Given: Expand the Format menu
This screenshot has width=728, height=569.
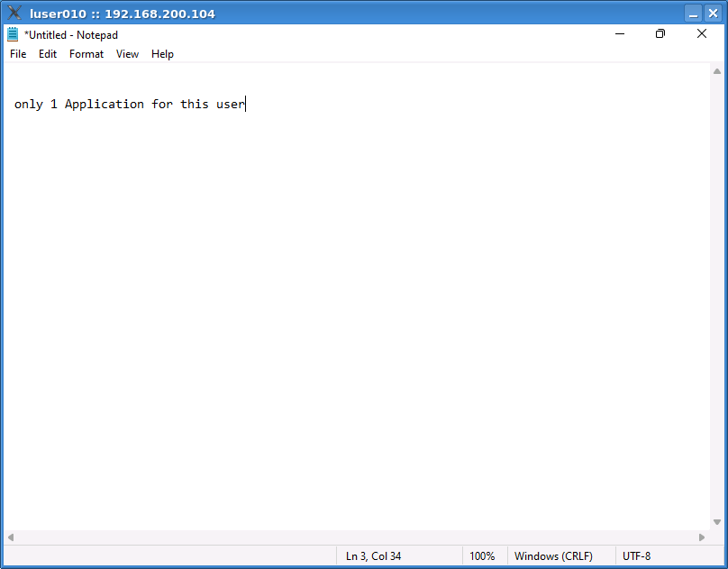Looking at the screenshot, I should [86, 54].
